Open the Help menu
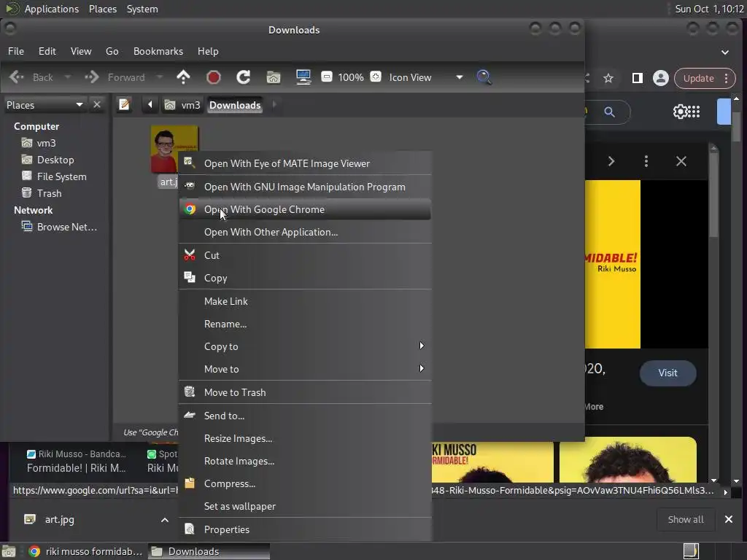 (x=208, y=51)
